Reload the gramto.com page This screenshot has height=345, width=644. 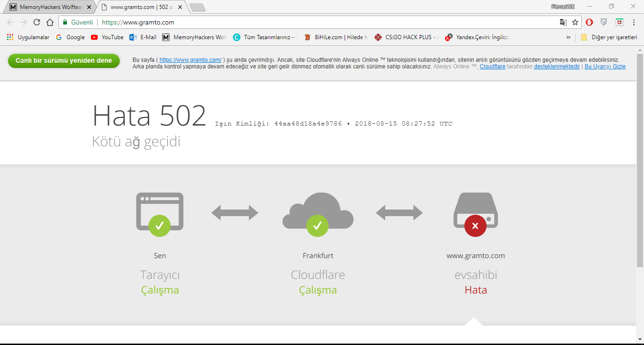point(37,22)
